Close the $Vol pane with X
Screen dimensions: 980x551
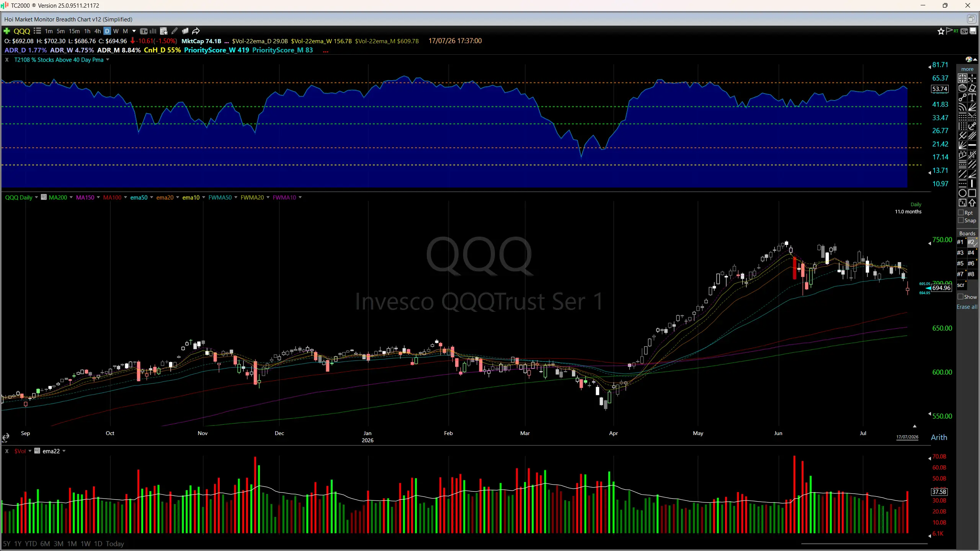pos(7,451)
